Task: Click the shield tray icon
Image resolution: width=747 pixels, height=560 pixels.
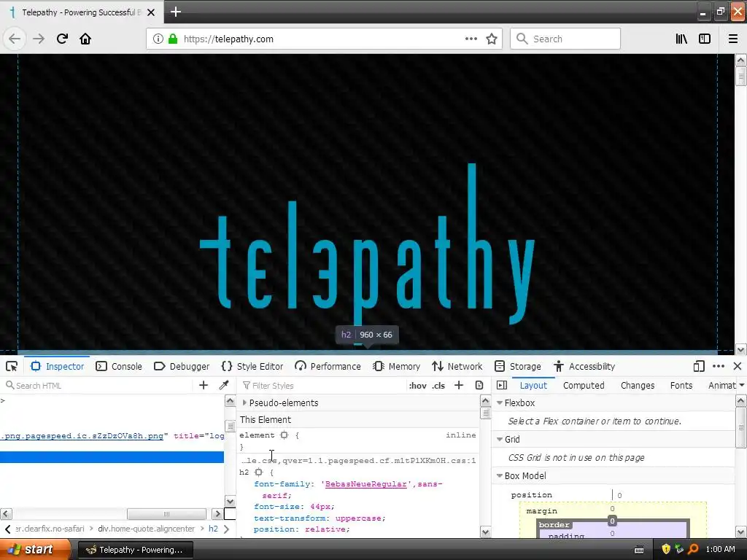Action: 666,549
